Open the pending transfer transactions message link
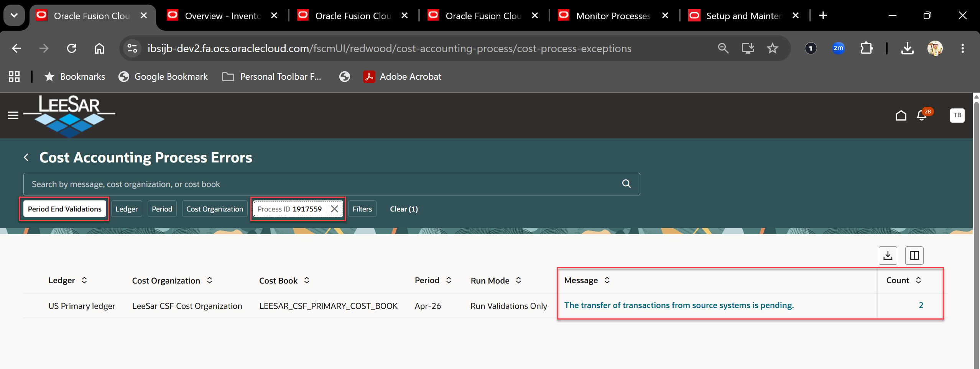 point(679,305)
